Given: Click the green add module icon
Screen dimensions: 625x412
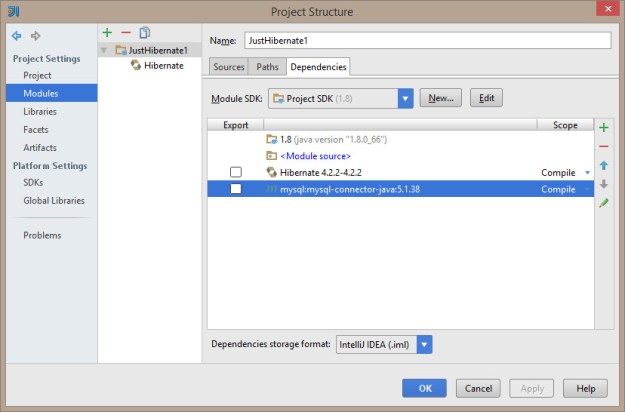Looking at the screenshot, I should 108,33.
